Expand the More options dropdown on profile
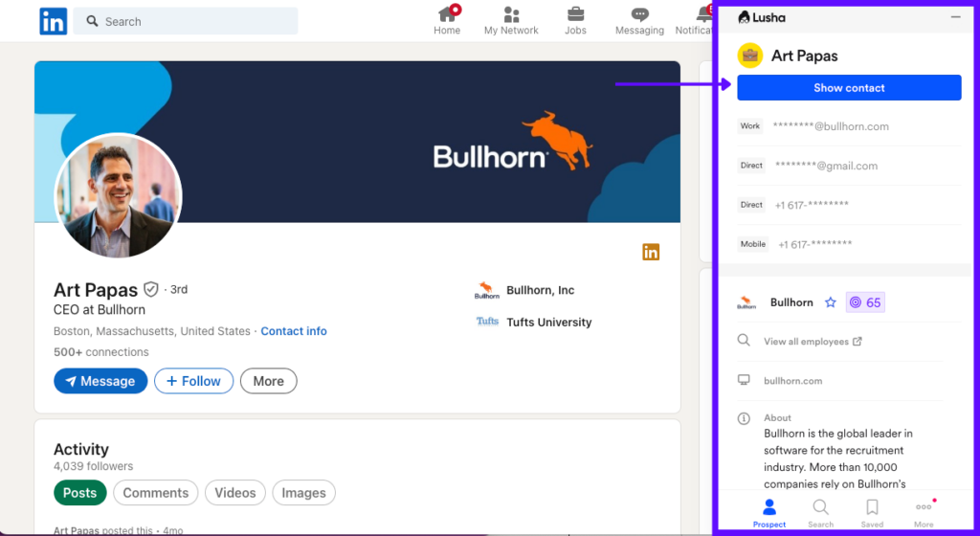Screen dimensions: 980x536 click(268, 381)
